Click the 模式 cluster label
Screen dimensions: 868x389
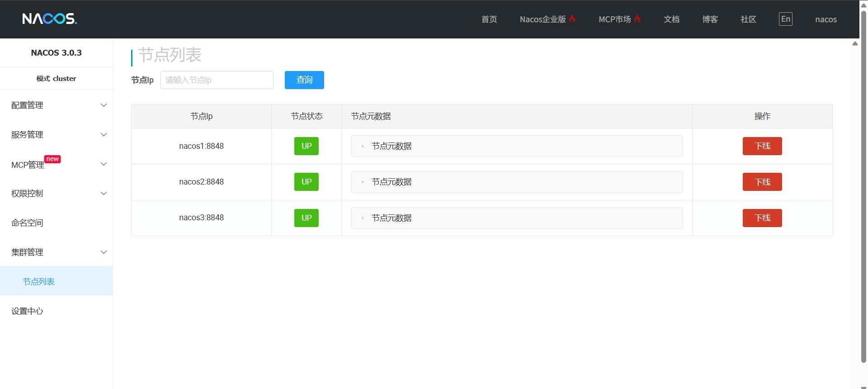57,79
